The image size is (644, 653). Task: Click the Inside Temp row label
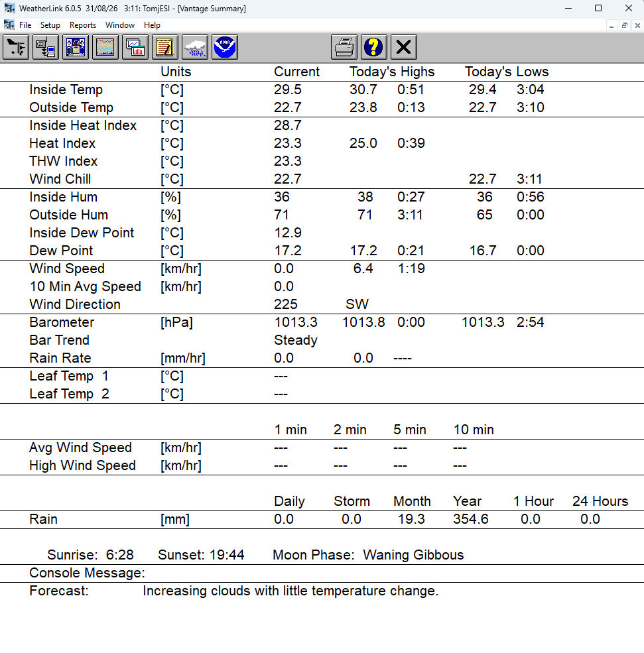point(66,89)
